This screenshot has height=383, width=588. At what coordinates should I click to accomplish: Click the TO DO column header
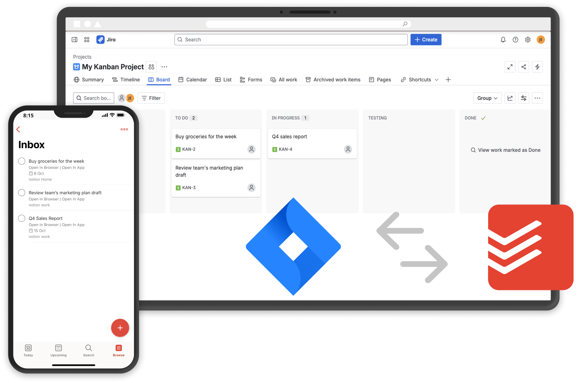tap(182, 118)
